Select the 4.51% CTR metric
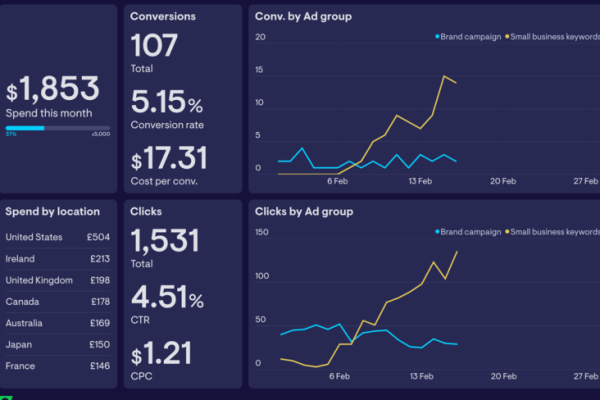This screenshot has height=400, width=600. click(167, 298)
